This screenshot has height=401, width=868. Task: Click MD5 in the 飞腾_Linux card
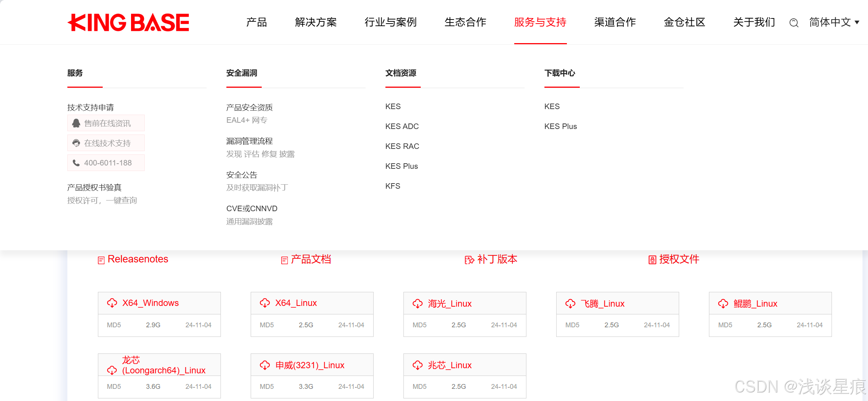tap(572, 325)
